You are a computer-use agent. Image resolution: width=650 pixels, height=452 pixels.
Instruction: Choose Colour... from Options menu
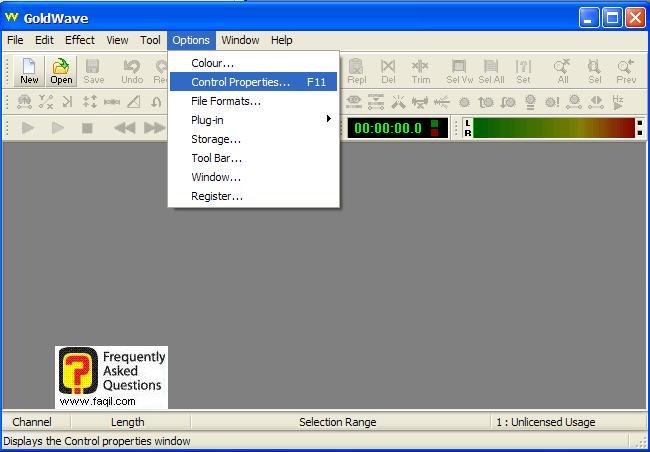pyautogui.click(x=253, y=63)
